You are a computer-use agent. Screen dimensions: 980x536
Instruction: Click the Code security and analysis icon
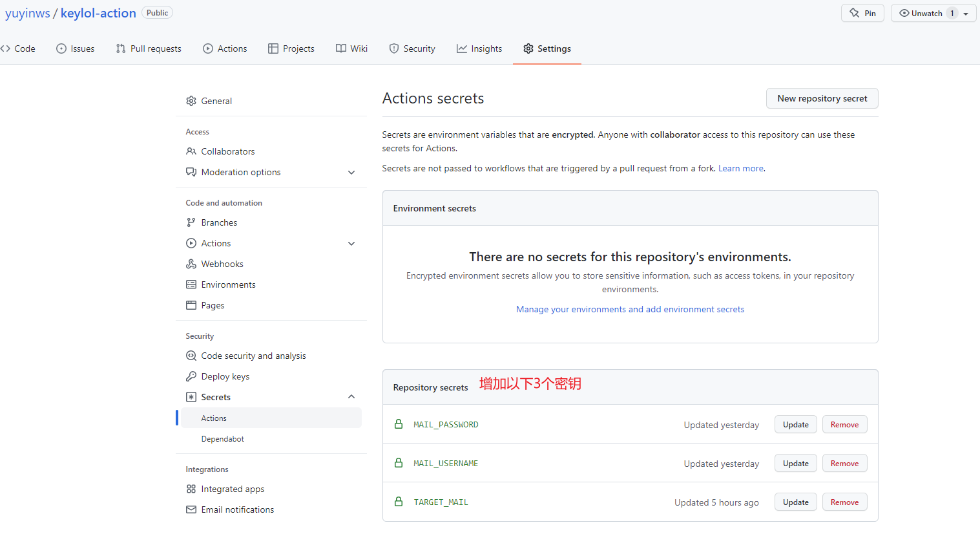(191, 356)
